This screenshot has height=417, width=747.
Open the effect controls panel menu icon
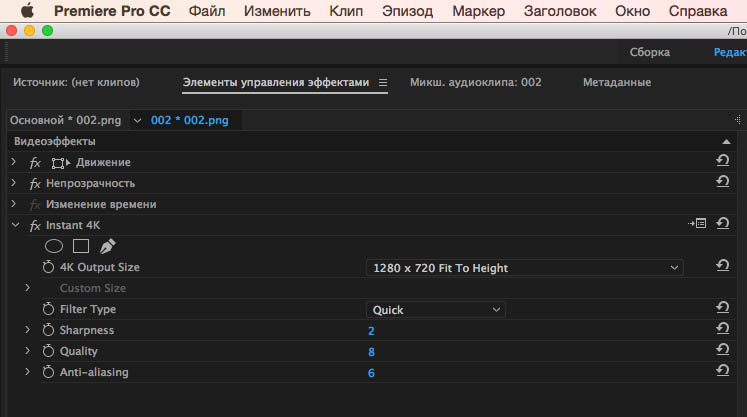(383, 82)
